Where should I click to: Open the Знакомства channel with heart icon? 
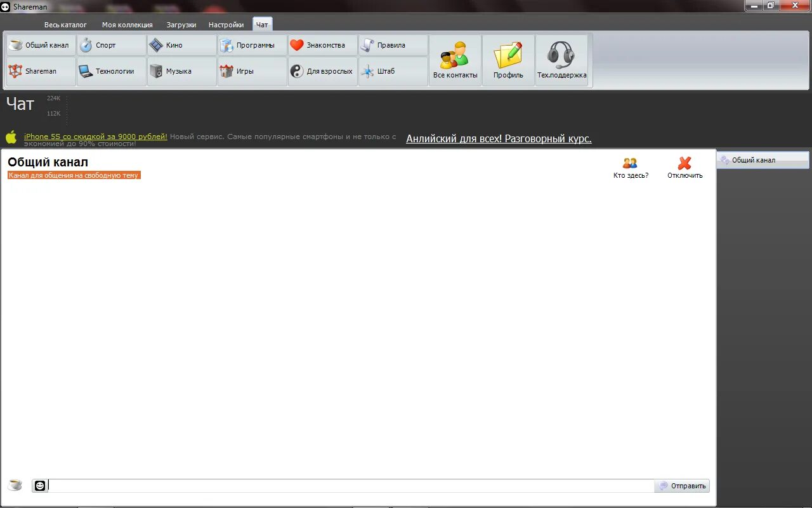click(323, 45)
